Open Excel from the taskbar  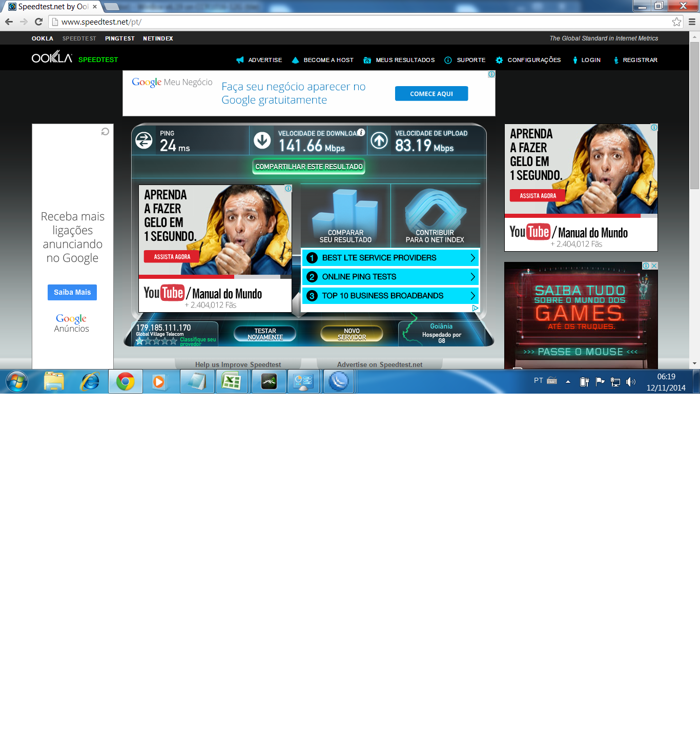click(x=232, y=382)
